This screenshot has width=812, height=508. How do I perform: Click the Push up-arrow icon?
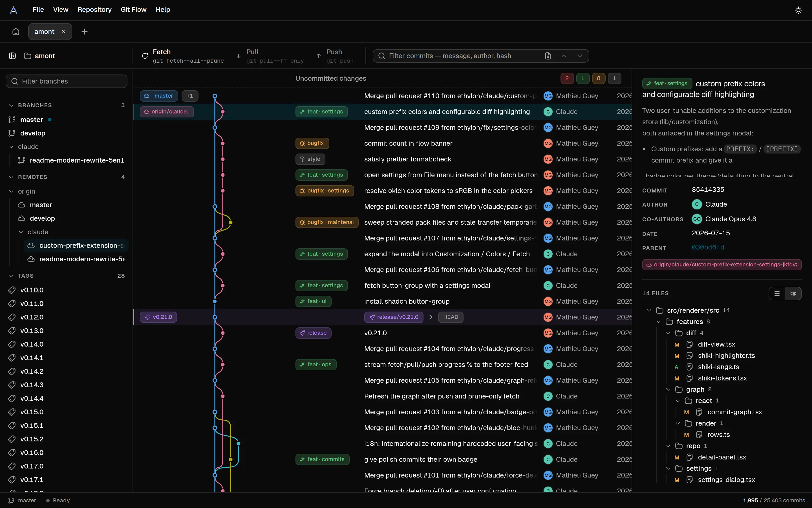[319, 56]
